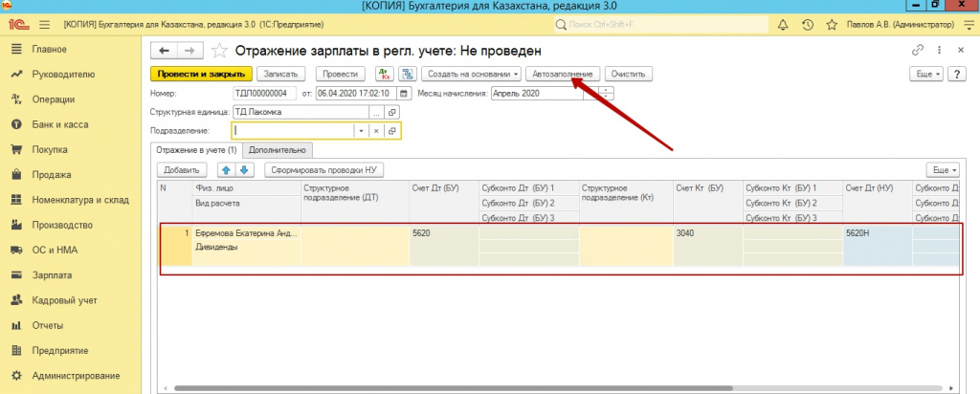The image size is (980, 394).
Task: Open the document structure icon
Action: tap(408, 74)
